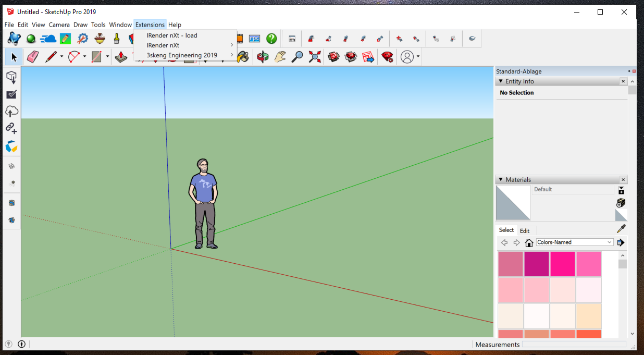Click the Measurements input box
This screenshot has height=355, width=644.
574,345
